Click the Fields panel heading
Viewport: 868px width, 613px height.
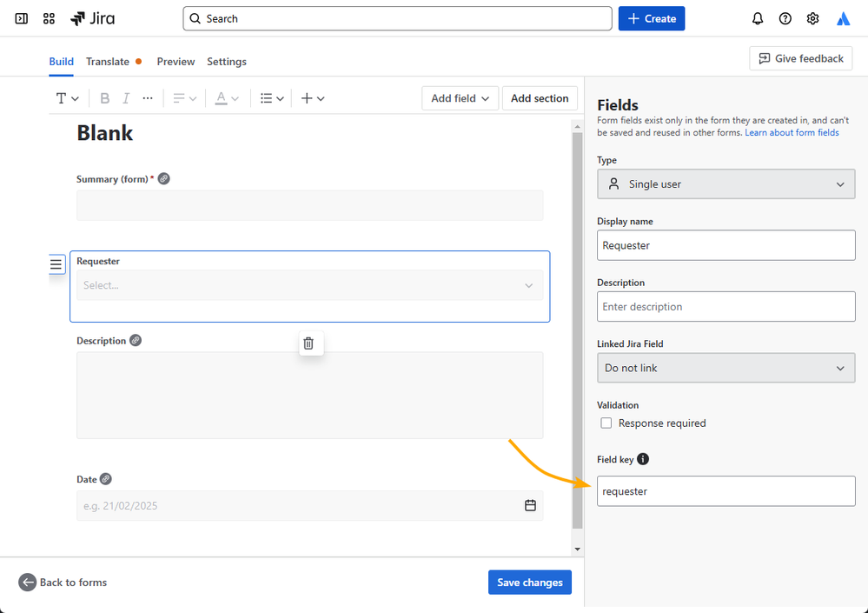[x=618, y=105]
